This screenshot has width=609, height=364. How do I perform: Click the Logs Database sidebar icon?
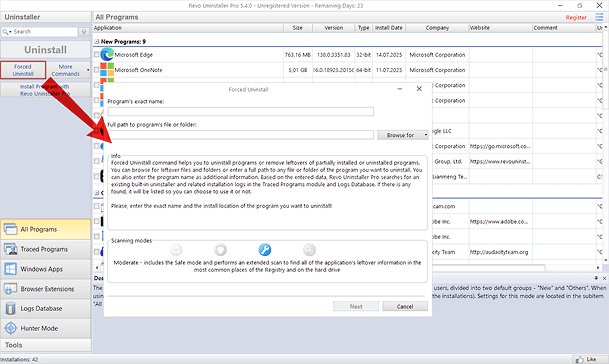pyautogui.click(x=10, y=308)
